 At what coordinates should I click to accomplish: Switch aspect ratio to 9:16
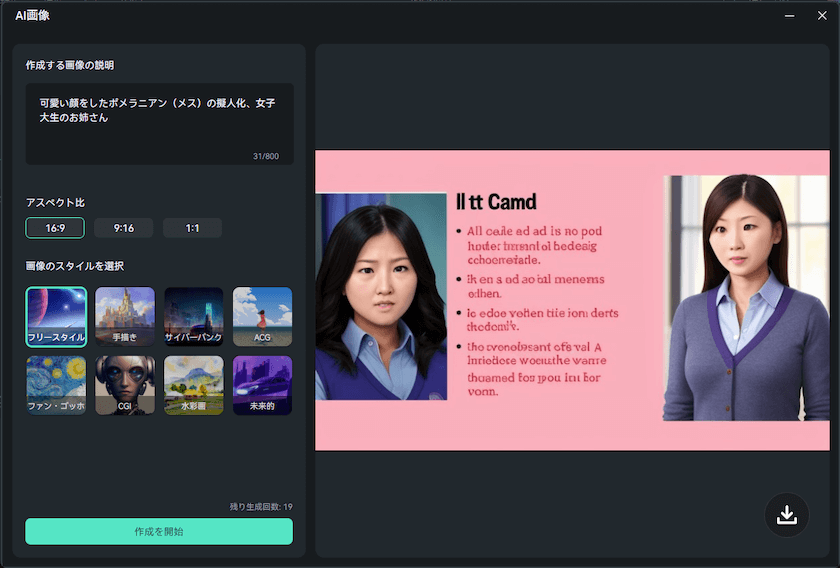124,228
